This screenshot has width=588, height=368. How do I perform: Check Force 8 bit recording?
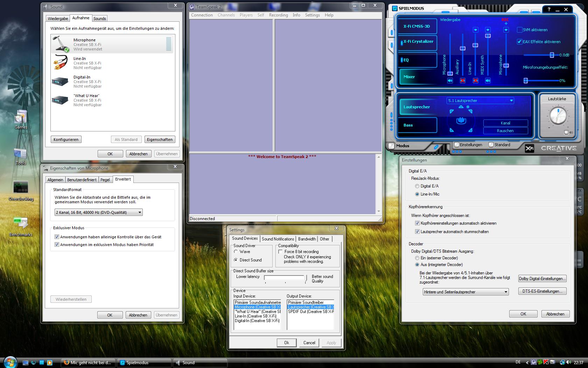(x=280, y=252)
